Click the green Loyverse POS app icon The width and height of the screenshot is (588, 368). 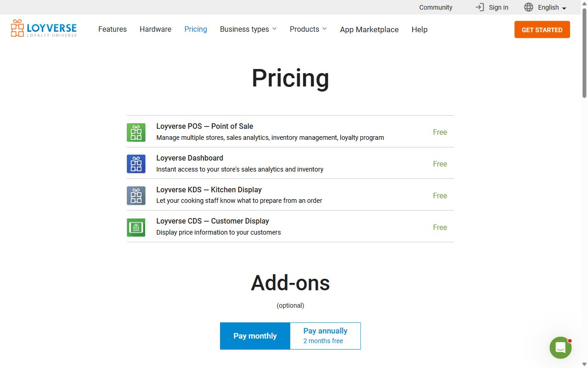click(x=136, y=132)
